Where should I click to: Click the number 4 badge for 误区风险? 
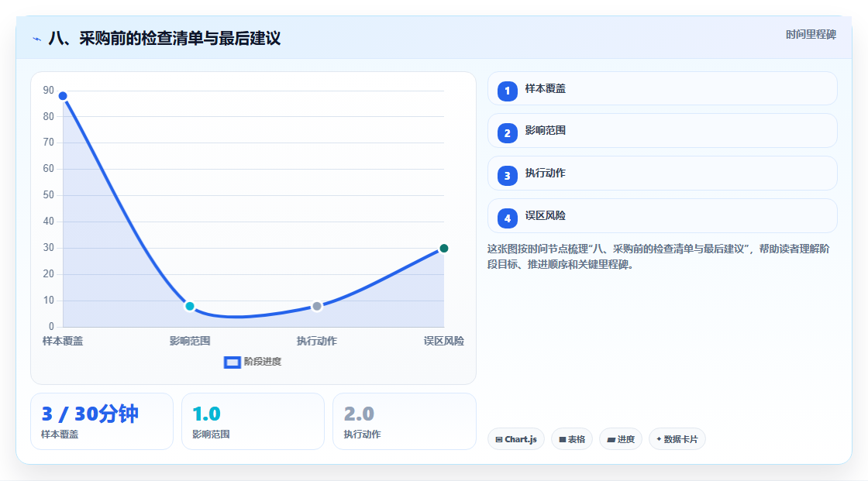click(x=507, y=218)
